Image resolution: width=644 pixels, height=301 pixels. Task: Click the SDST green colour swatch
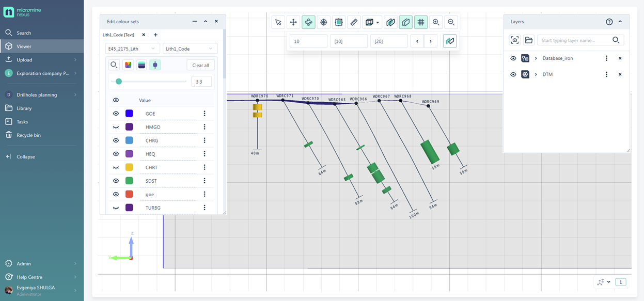(x=129, y=181)
